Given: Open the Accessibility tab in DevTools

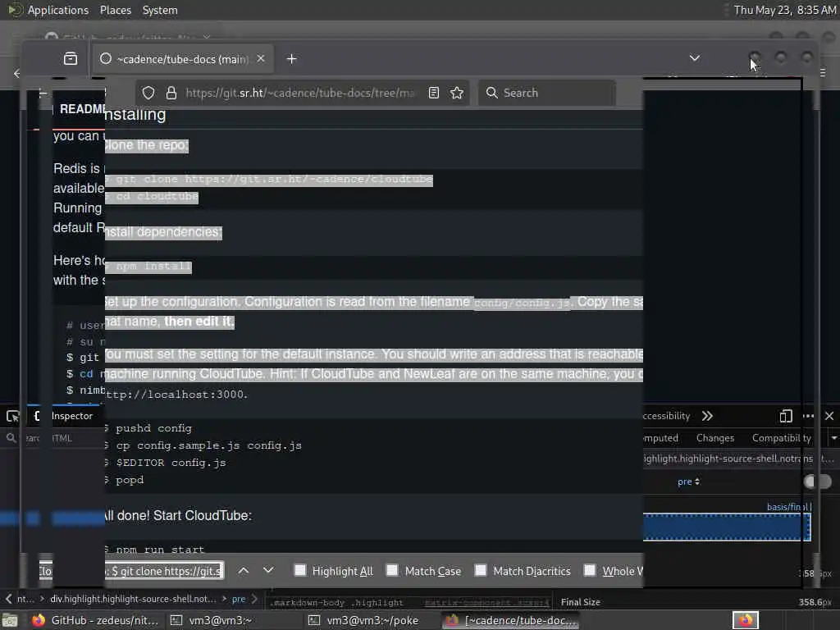Looking at the screenshot, I should click(x=666, y=416).
